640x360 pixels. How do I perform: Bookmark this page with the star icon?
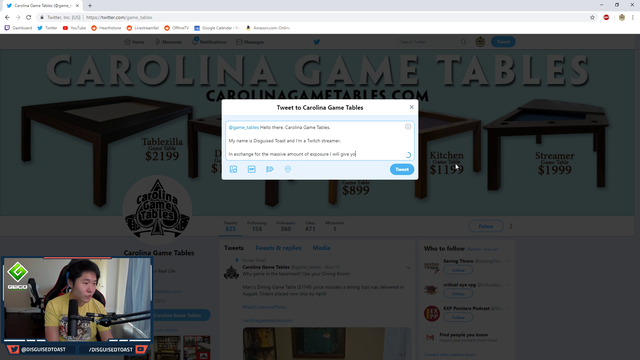[592, 17]
